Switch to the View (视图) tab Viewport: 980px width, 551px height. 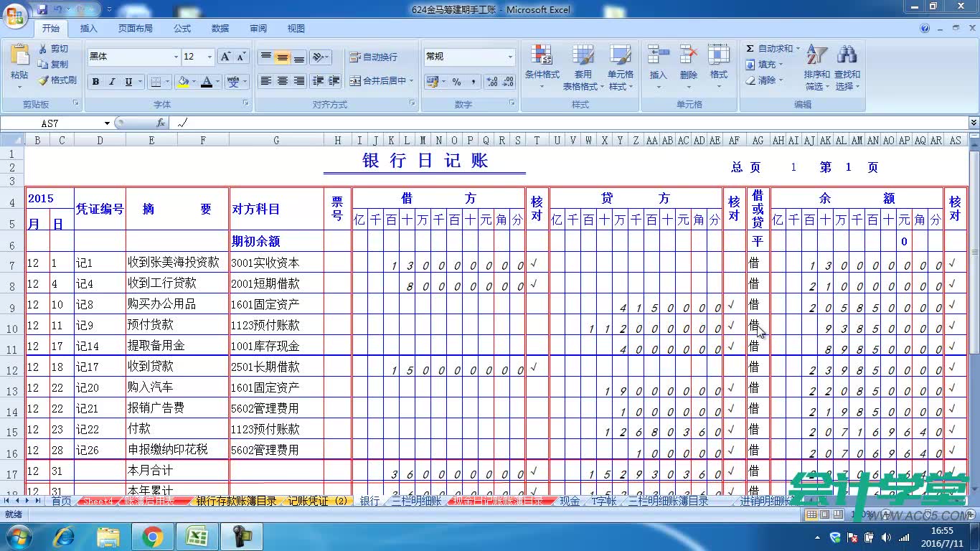(296, 29)
